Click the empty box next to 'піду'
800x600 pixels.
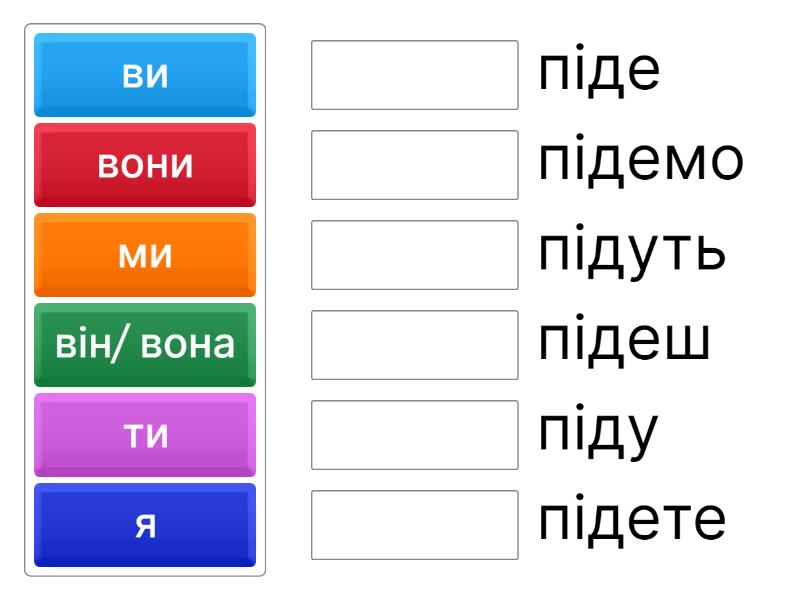[415, 435]
